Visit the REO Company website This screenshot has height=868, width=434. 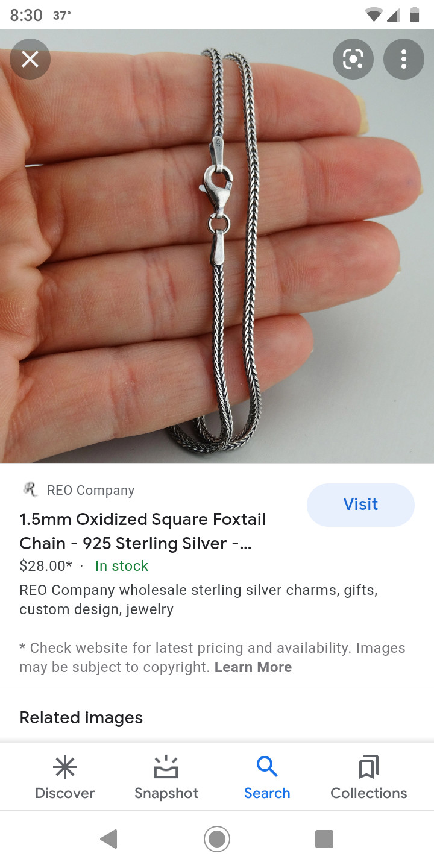360,505
